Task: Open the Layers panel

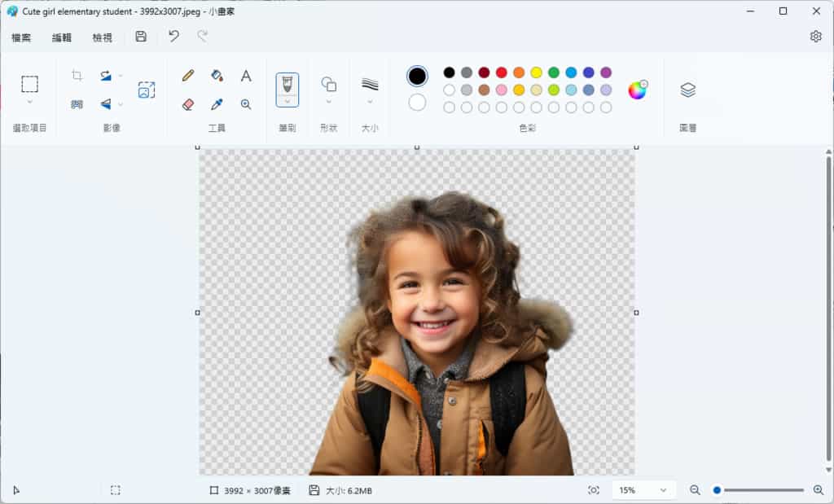Action: [x=687, y=90]
